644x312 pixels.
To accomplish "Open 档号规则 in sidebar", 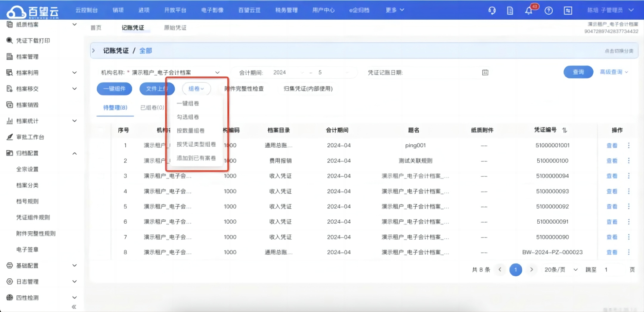I will pos(27,201).
